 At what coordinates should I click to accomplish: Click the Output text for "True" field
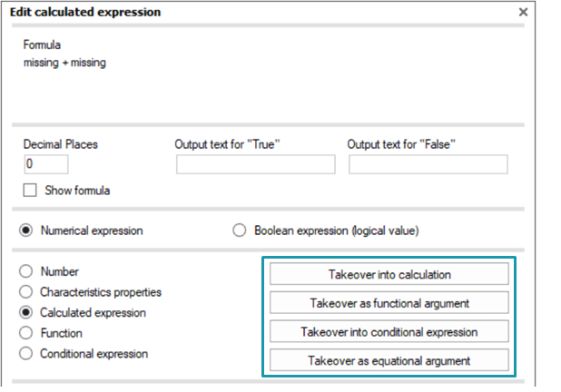pyautogui.click(x=255, y=164)
